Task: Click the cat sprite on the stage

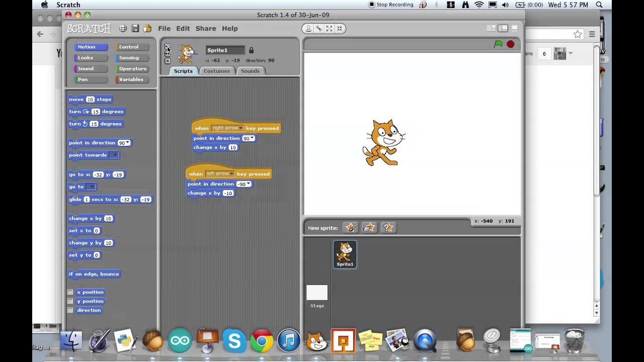Action: click(383, 143)
